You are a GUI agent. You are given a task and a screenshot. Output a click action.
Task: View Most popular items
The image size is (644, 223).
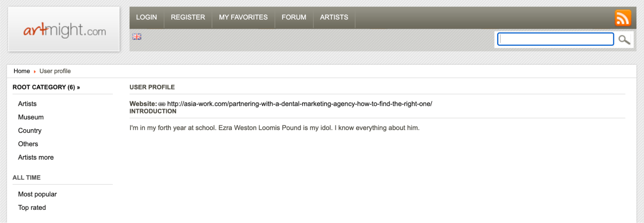37,194
